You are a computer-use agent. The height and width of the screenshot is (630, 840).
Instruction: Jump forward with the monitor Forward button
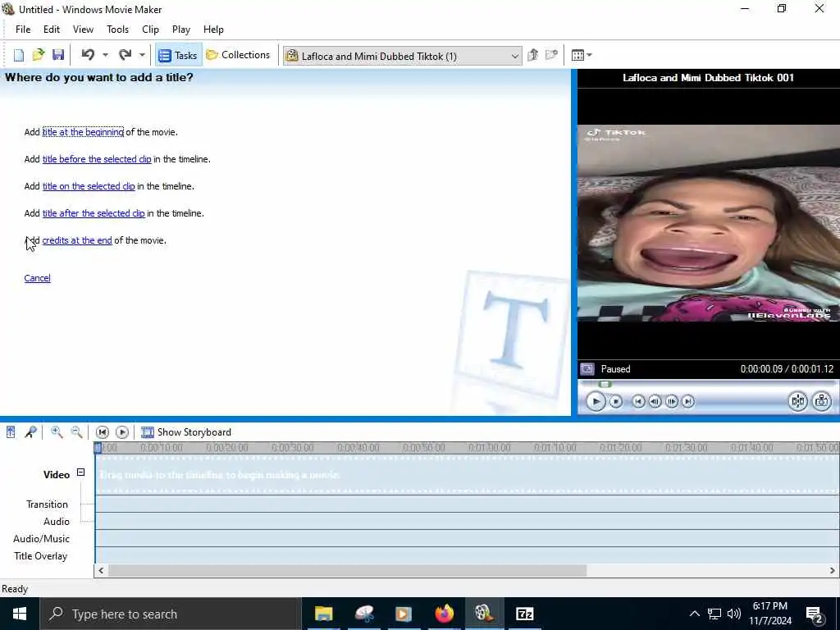tap(688, 401)
